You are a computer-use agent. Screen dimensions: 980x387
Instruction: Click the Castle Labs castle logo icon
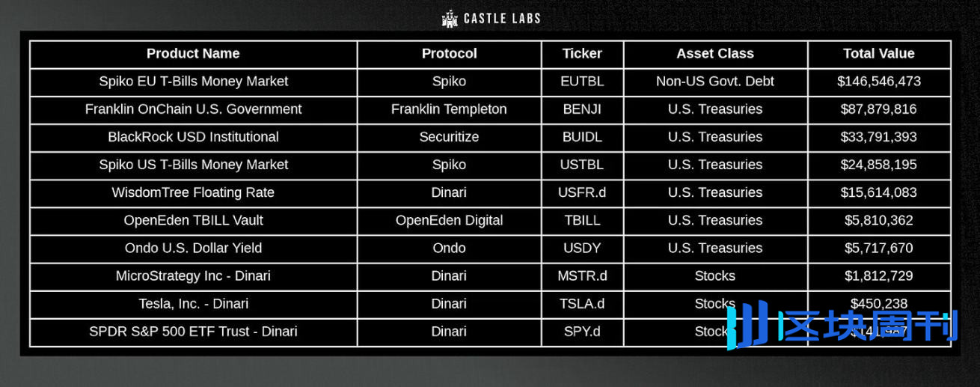450,19
